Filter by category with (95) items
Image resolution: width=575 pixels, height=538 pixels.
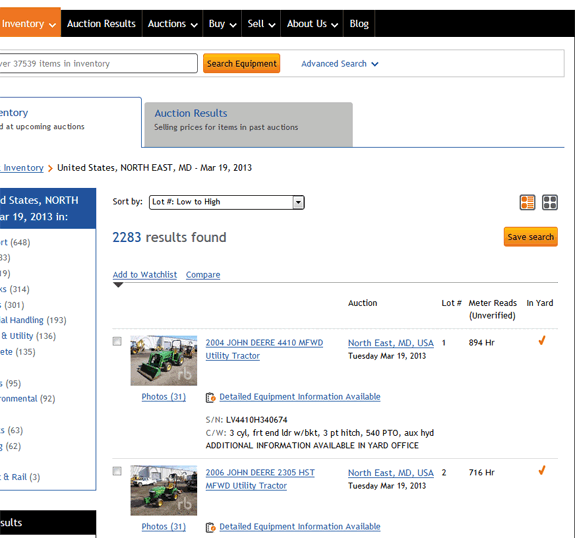[x=11, y=384]
